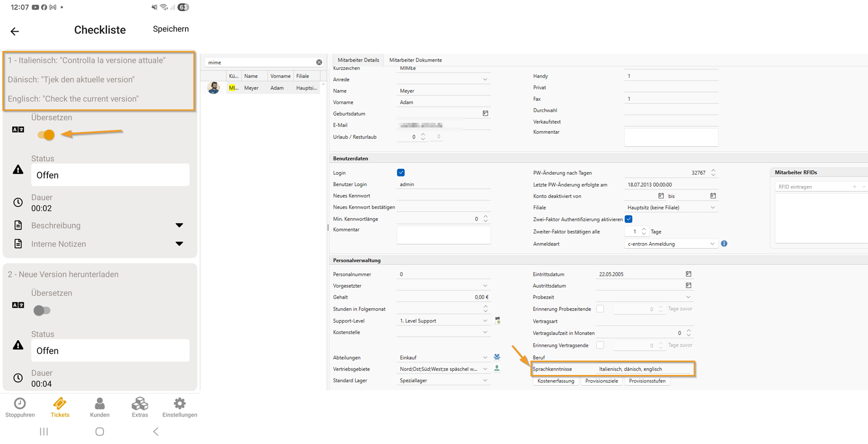Viewport: 868px width, 444px height.
Task: Open the Support-Level dropdown
Action: 485,321
